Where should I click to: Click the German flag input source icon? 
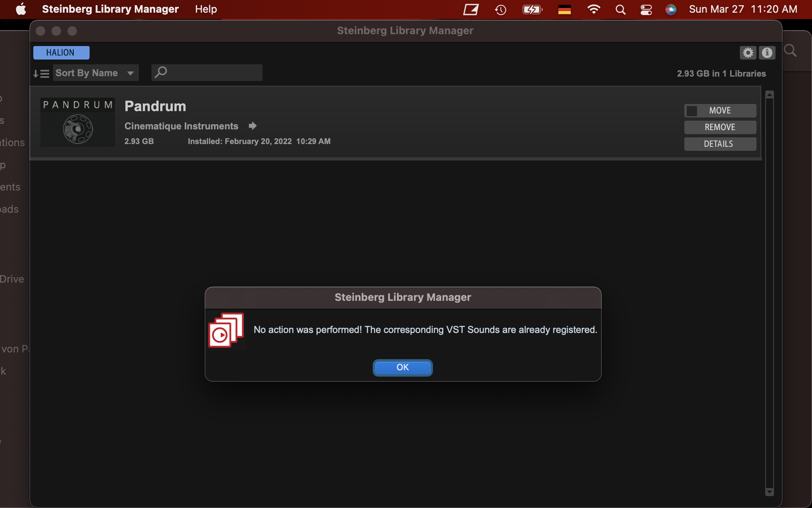point(564,10)
